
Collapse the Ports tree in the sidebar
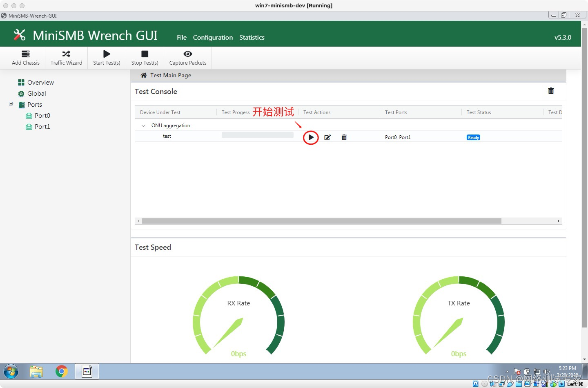11,104
